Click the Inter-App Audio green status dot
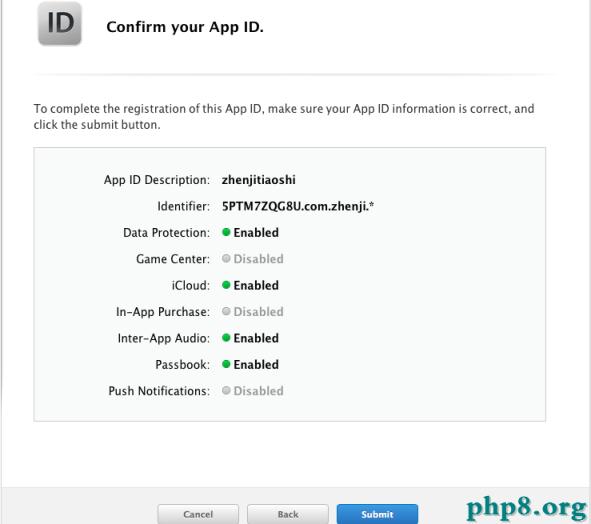Viewport: 591px width, 524px height. (x=226, y=338)
